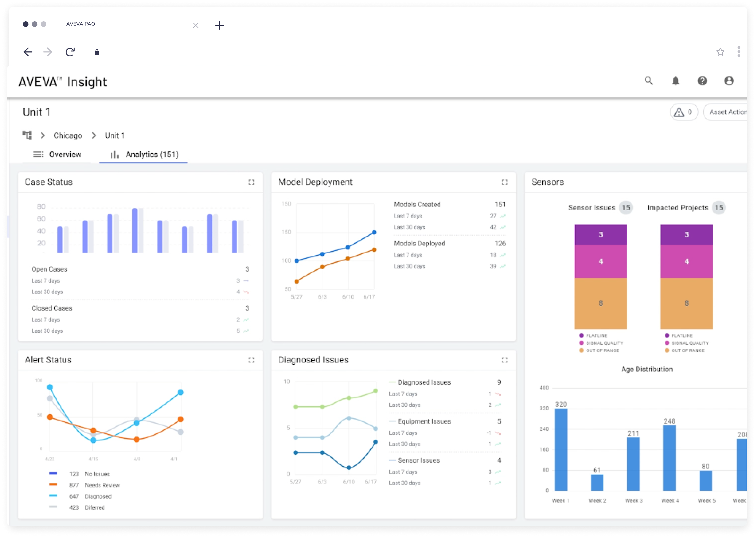Click the asset hierarchy tree icon

click(27, 135)
